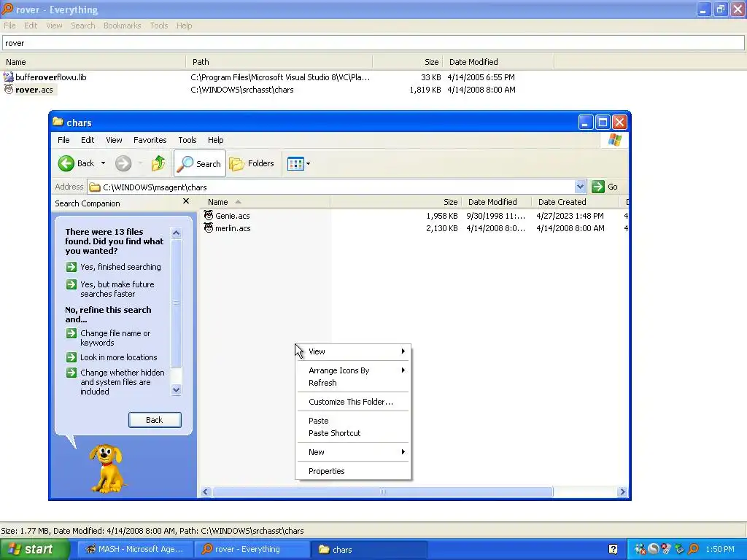Open the File menu in chars window
Screen dimensions: 747x560
pyautogui.click(x=63, y=140)
